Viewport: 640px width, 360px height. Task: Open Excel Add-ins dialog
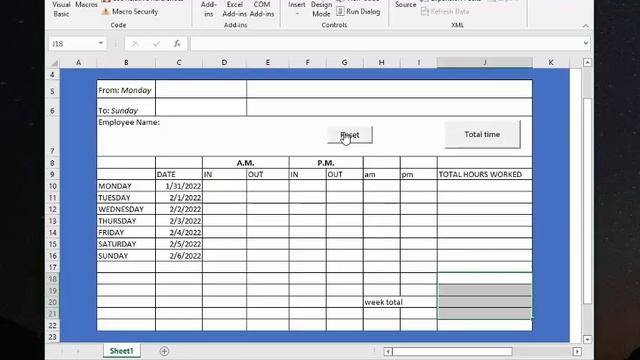point(235,9)
